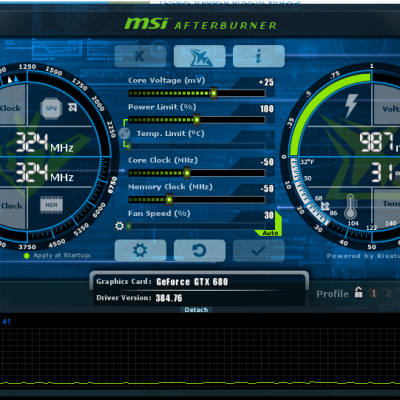This screenshot has height=400, width=400.
Task: Open settings gear button
Action: point(140,250)
